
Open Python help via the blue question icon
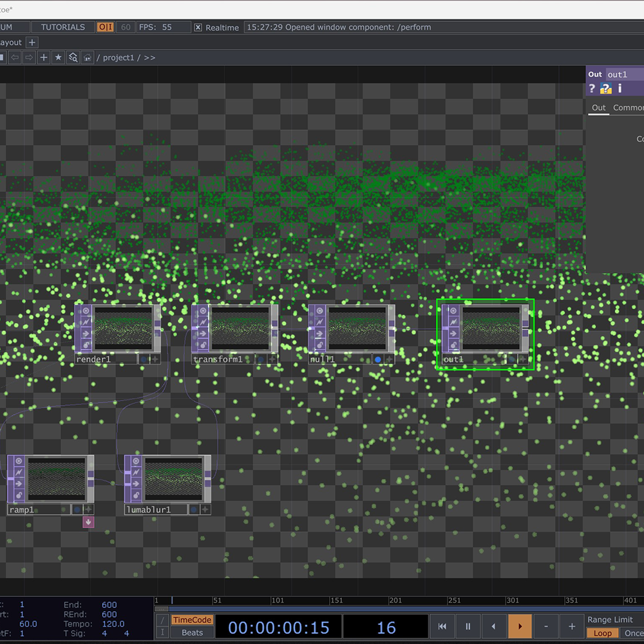[x=606, y=88]
